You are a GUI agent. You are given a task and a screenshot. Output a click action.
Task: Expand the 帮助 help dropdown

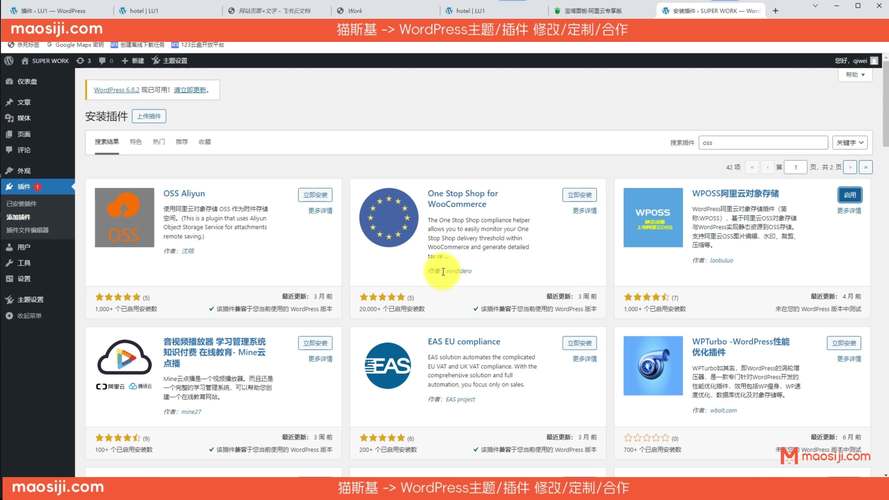click(853, 75)
